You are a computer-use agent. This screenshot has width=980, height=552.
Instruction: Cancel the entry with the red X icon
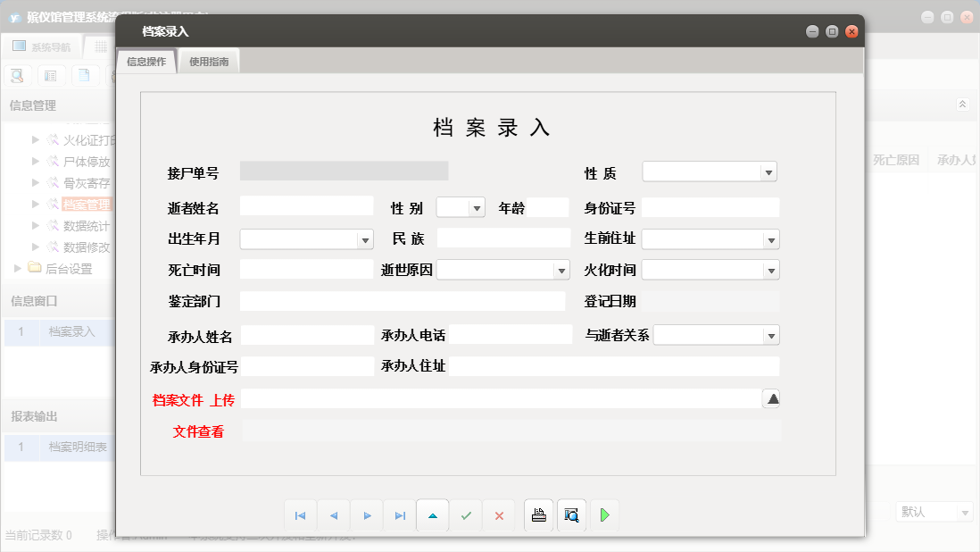pos(499,514)
